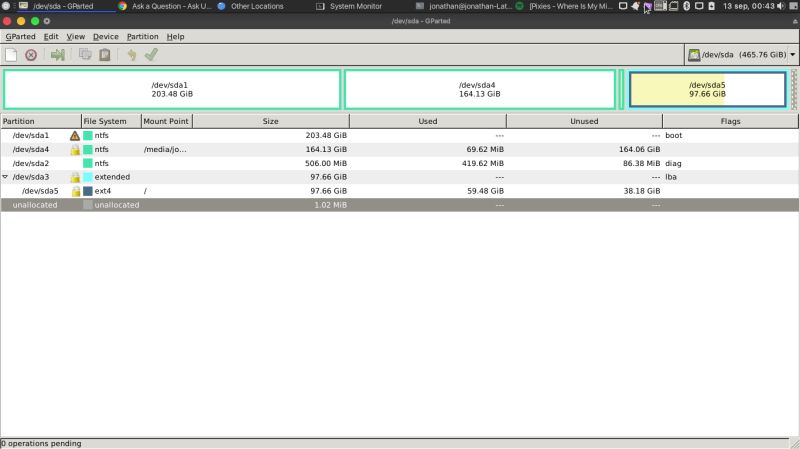800x449 pixels.
Task: Click the Bluetooth icon in system tray
Action: coord(687,6)
